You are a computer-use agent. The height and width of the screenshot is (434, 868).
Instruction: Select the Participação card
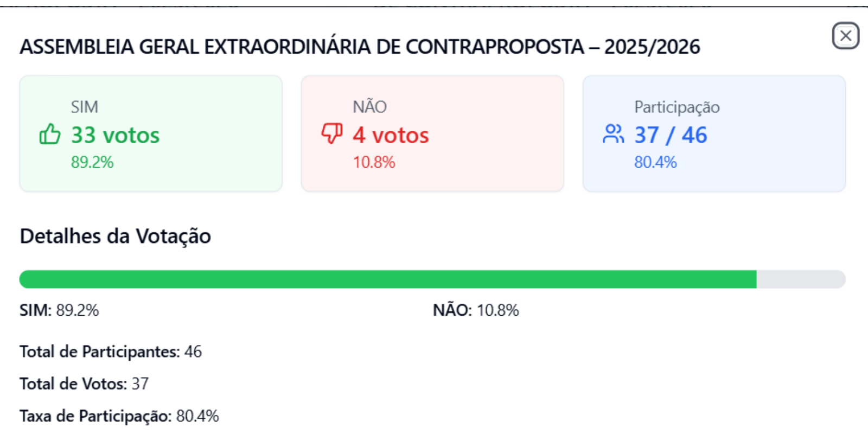click(x=714, y=133)
